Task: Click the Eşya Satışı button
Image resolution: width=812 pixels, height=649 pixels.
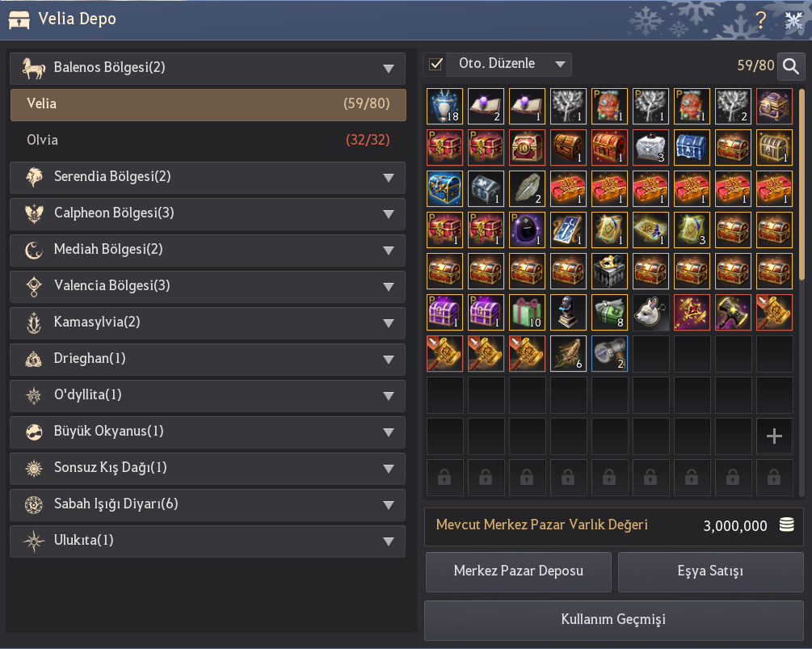Action: click(x=710, y=571)
